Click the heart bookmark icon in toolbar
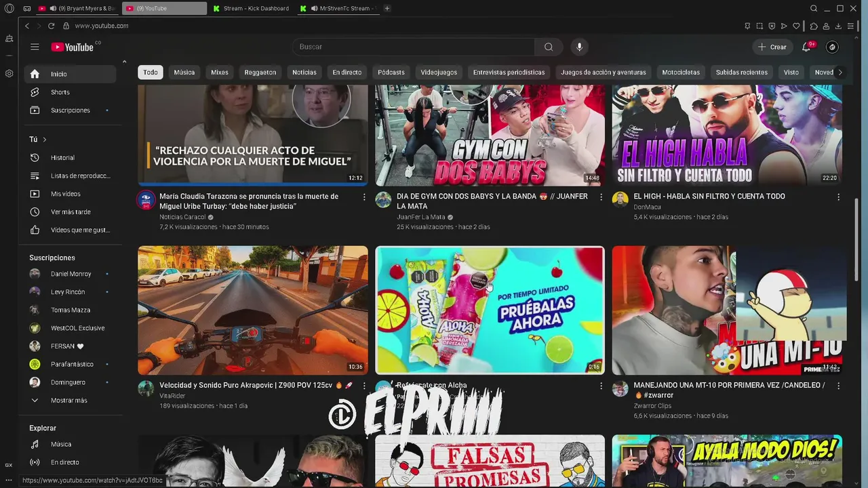The image size is (868, 488). [x=797, y=26]
